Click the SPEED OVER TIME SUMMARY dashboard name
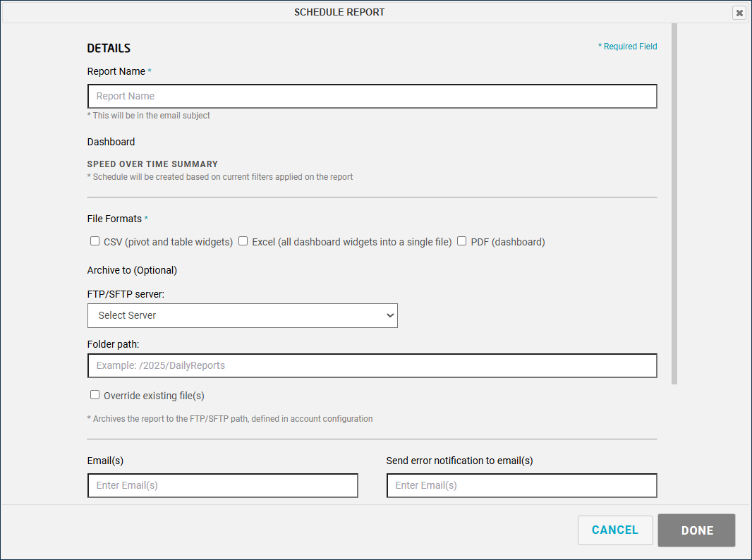 (152, 164)
